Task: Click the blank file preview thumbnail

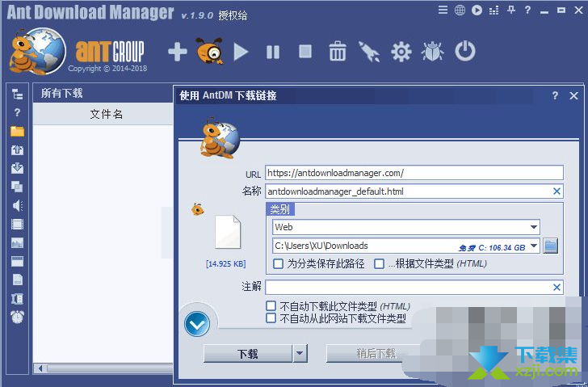Action: pyautogui.click(x=228, y=232)
